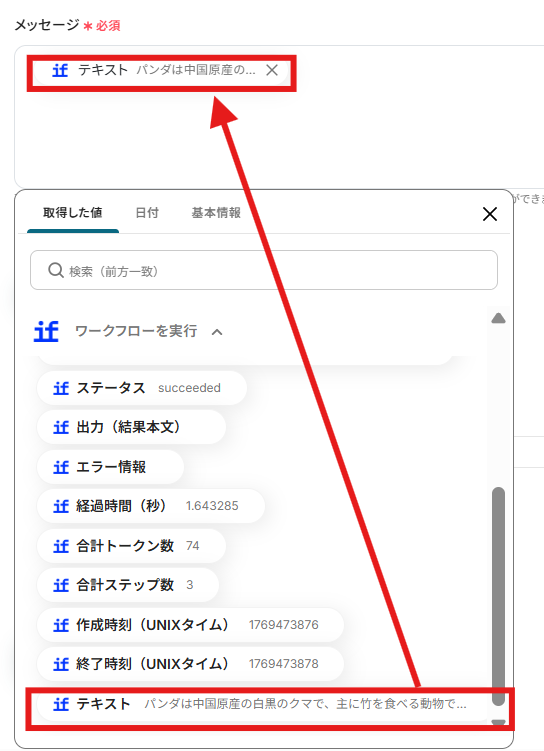Screen dimensions: 544x751
Task: Click the icon on the message field chip
Action: click(x=60, y=70)
